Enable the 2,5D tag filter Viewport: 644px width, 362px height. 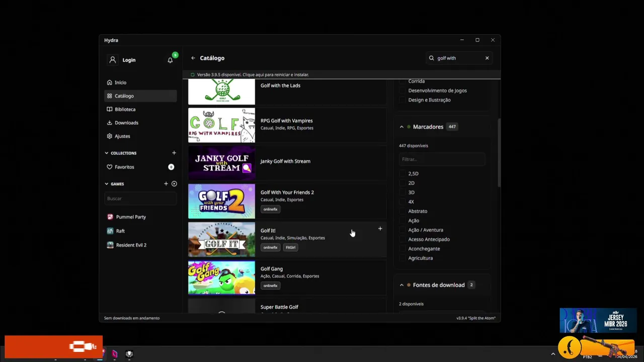point(402,173)
